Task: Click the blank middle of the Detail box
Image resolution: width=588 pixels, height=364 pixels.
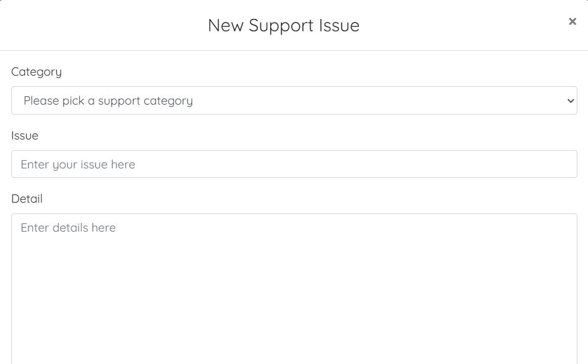Action: (294, 290)
